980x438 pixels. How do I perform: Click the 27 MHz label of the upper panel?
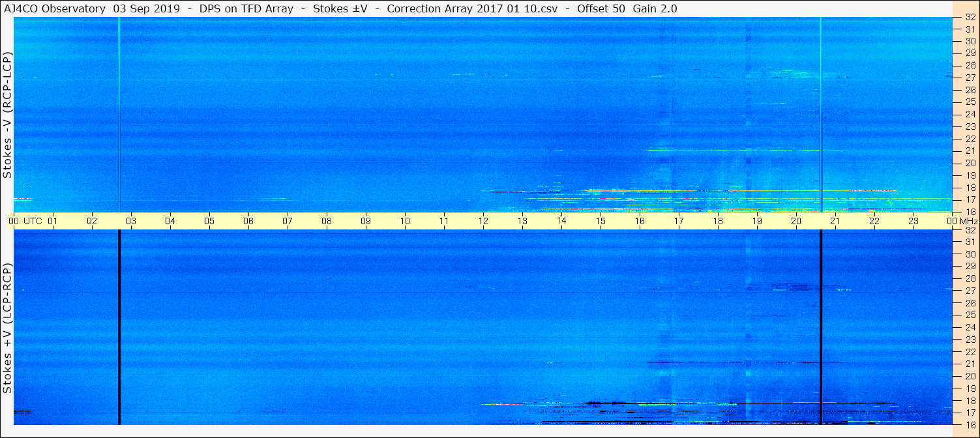[x=970, y=78]
